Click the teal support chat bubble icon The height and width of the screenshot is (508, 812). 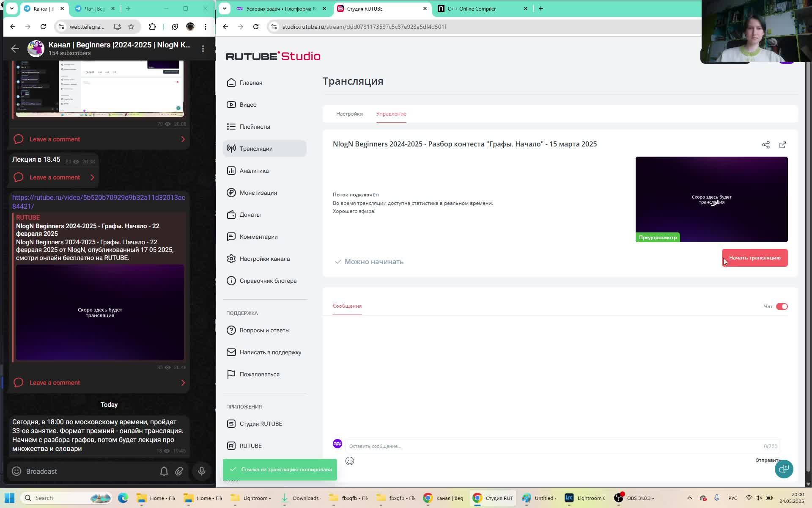click(784, 469)
